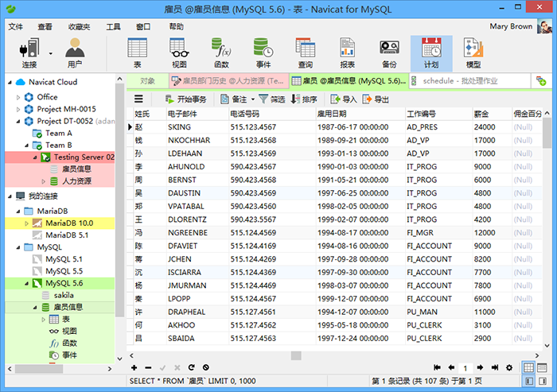Click the 表 (Table) toolbar icon
Image resolution: width=557 pixels, height=392 pixels.
tap(137, 52)
